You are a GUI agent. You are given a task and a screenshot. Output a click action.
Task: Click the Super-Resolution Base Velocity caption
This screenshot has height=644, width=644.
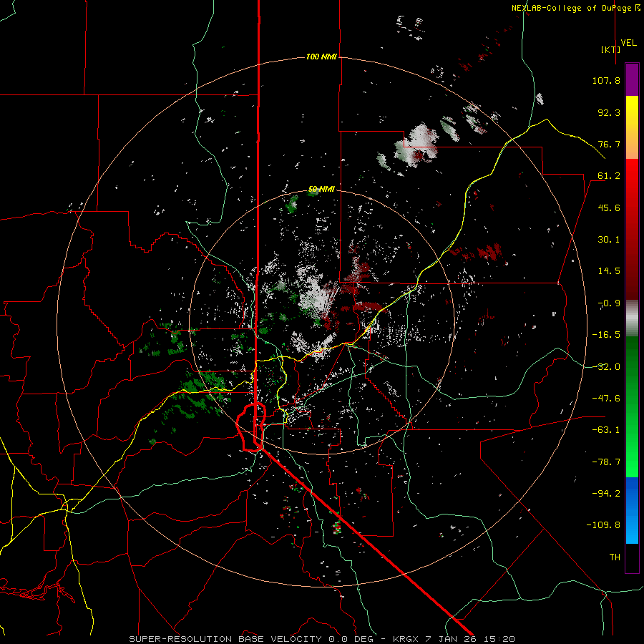tap(321, 639)
